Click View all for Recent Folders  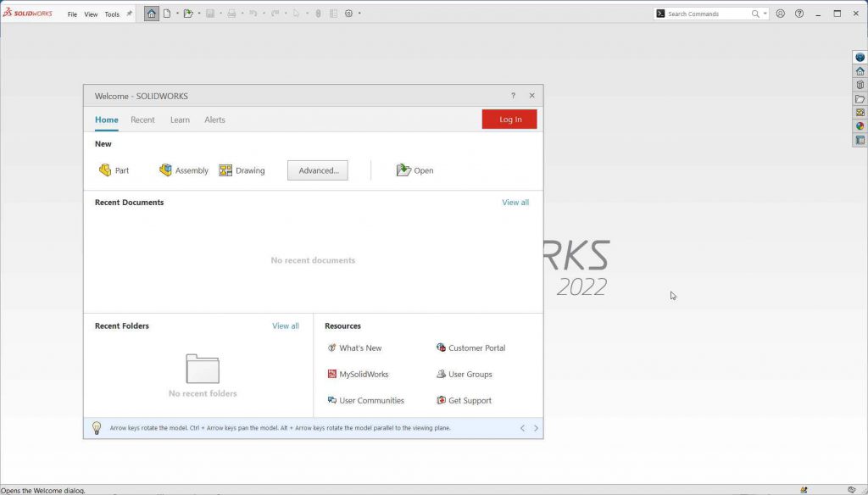pos(286,325)
